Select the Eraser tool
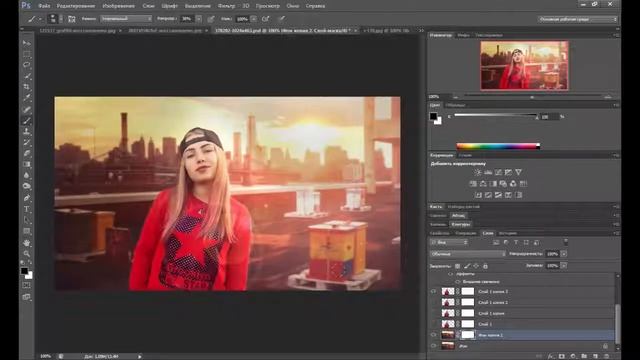The width and height of the screenshot is (640, 360). click(27, 153)
